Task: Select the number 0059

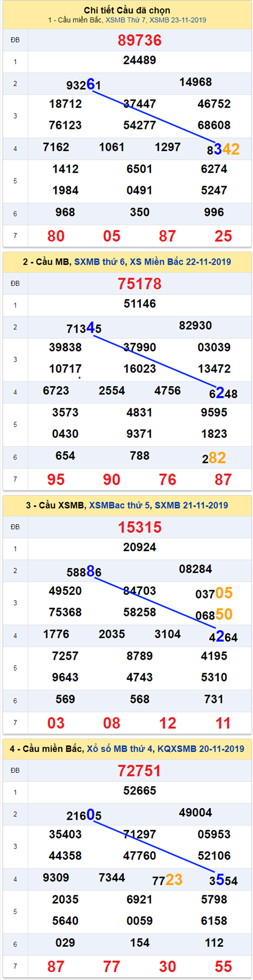Action: [x=140, y=921]
